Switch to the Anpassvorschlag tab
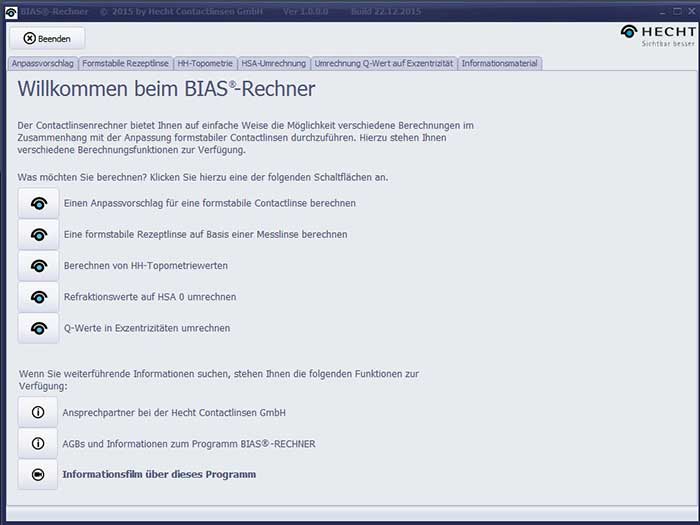 click(x=43, y=63)
